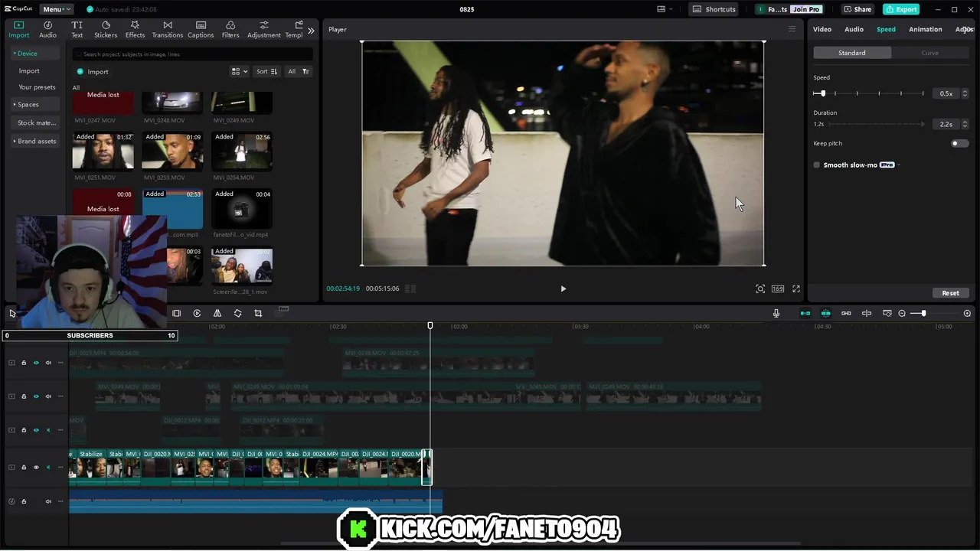Hide the top video track with eye icon
Viewport: 980px width, 551px height.
pos(36,363)
